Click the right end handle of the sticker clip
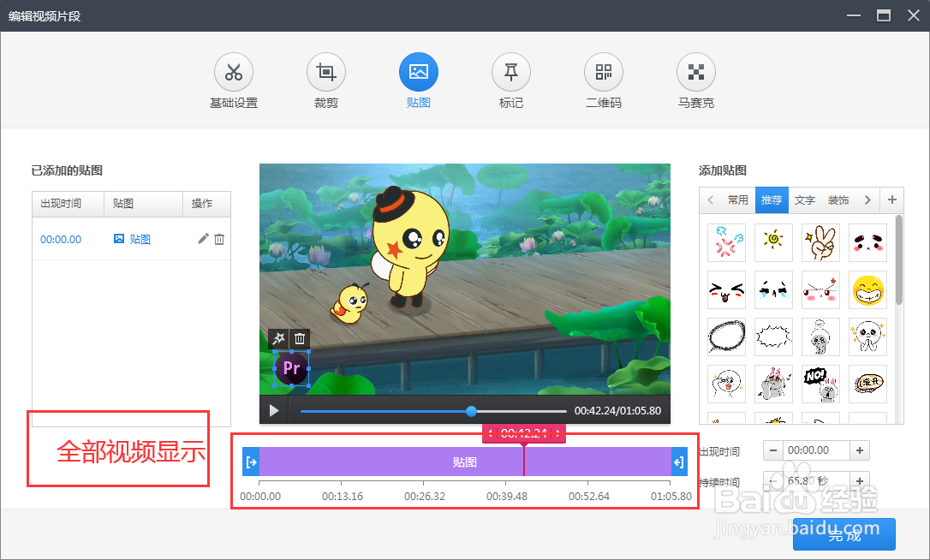 pyautogui.click(x=679, y=462)
